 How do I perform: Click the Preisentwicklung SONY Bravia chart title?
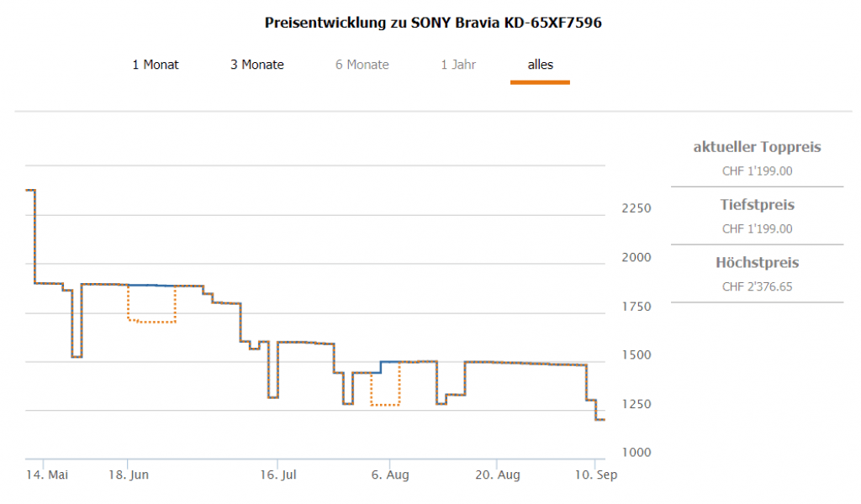click(x=433, y=23)
